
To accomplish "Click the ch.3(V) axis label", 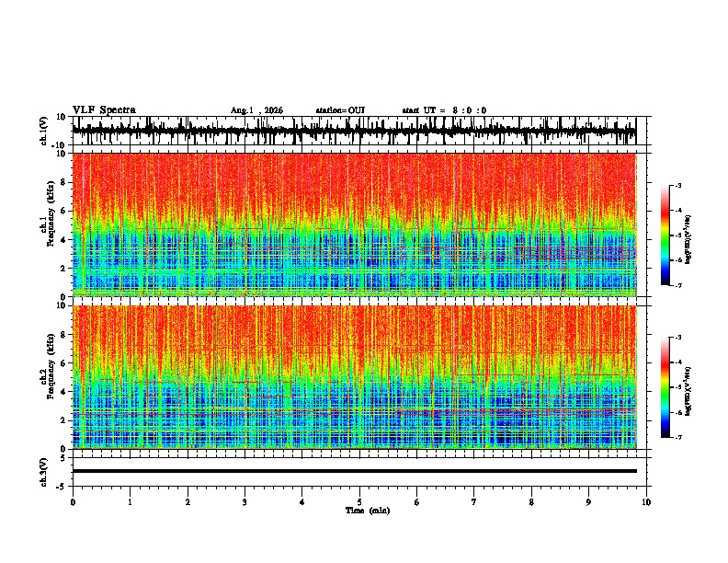I will (44, 472).
